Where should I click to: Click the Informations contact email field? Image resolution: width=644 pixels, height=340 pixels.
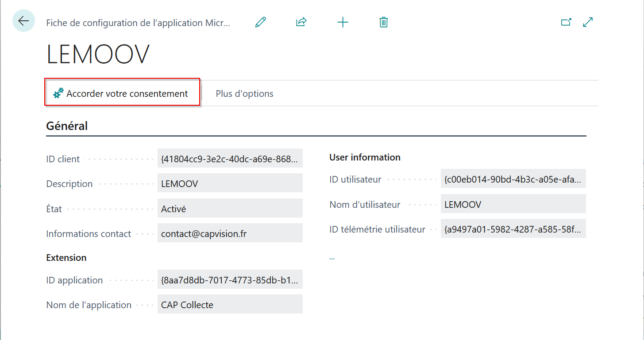pyautogui.click(x=230, y=233)
